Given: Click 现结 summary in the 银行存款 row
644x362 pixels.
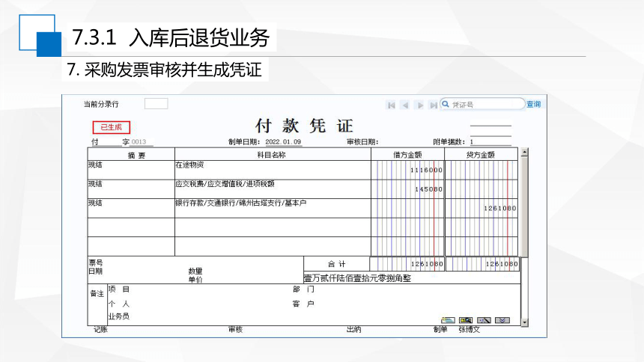Looking at the screenshot, I should (x=95, y=203).
